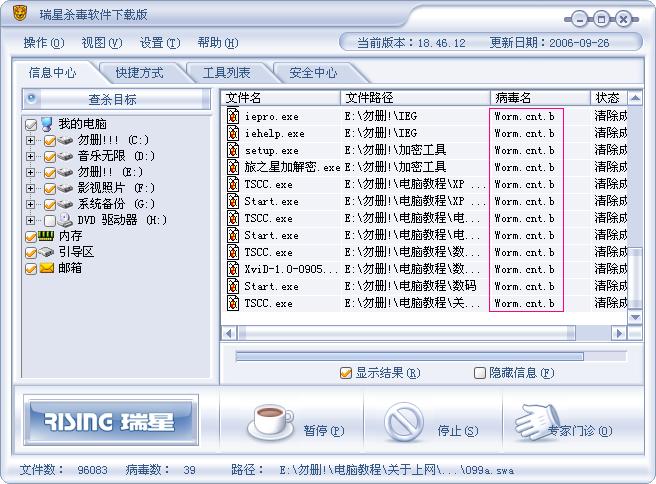The width and height of the screenshot is (656, 484).
Task: Click the envelope icon next to 邮箱
Action: 47,268
